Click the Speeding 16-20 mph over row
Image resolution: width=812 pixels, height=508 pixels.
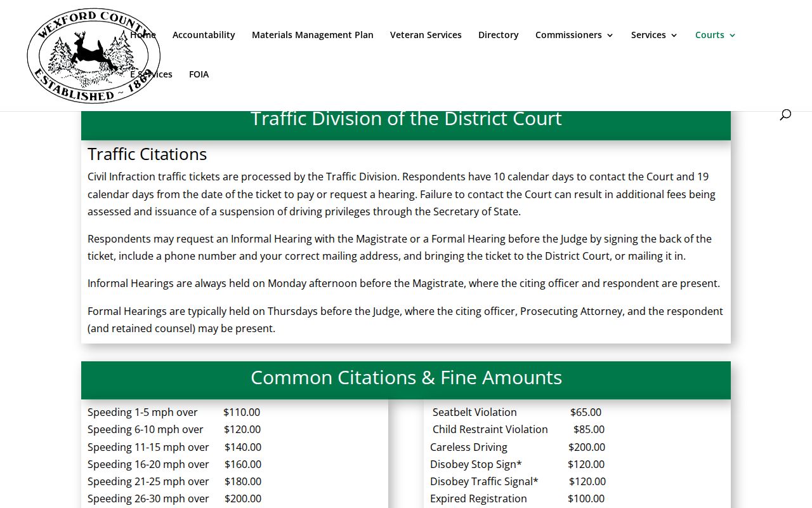[174, 464]
